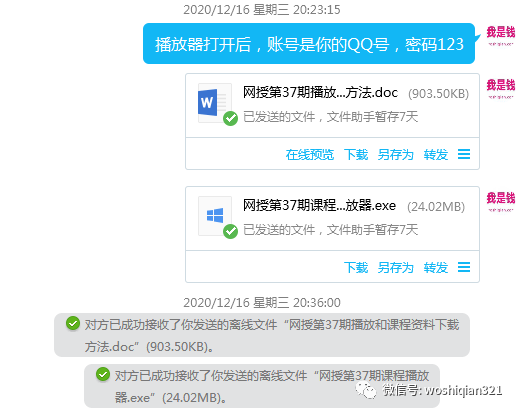Choose 另存为 for the exe file

396,268
